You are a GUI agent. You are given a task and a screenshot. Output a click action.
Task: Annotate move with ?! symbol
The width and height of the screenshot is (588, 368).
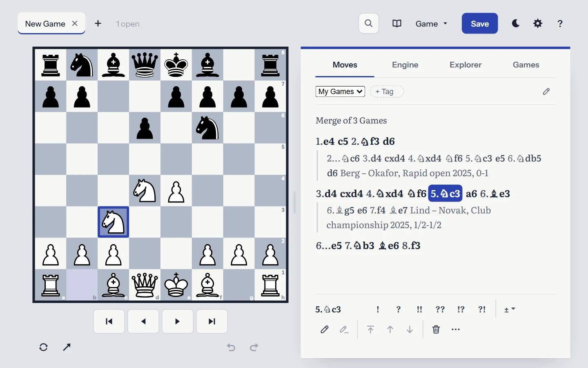coord(482,310)
